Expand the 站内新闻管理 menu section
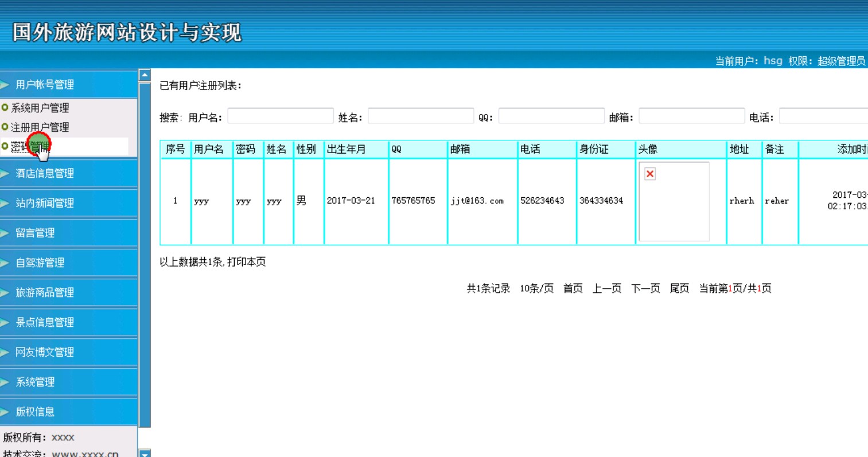Viewport: 868px width, 457px height. tap(68, 203)
